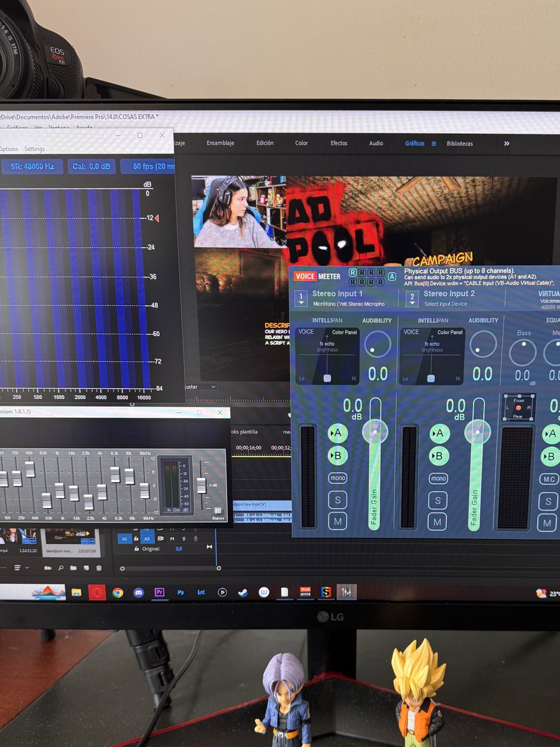Click voice-over record microphone on track A3
The height and width of the screenshot is (747, 560).
[x=195, y=538]
